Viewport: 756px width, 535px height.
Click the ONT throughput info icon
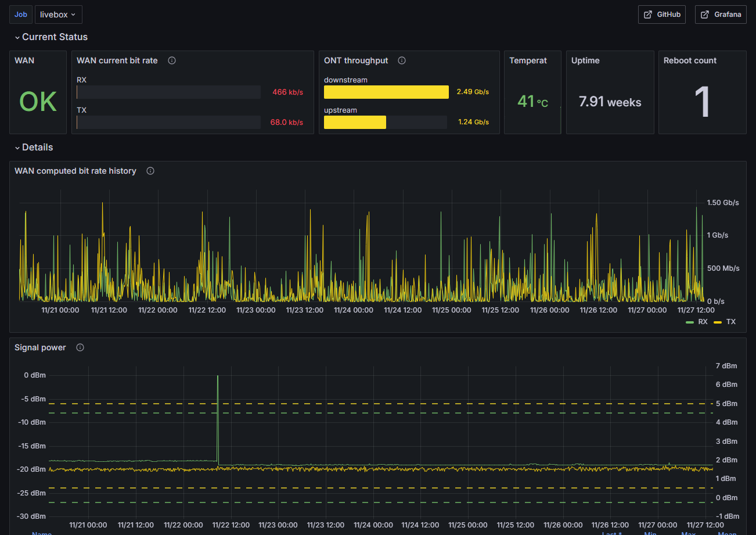402,60
